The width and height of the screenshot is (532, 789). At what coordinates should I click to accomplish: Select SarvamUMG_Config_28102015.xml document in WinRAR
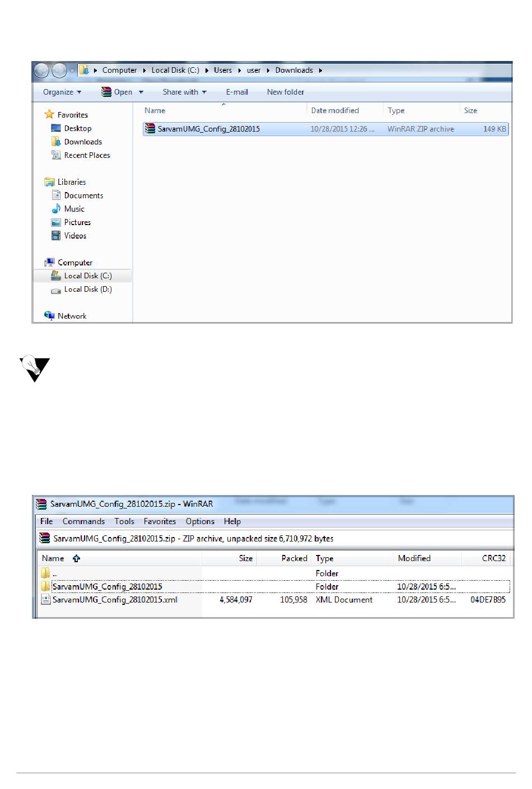(x=115, y=600)
